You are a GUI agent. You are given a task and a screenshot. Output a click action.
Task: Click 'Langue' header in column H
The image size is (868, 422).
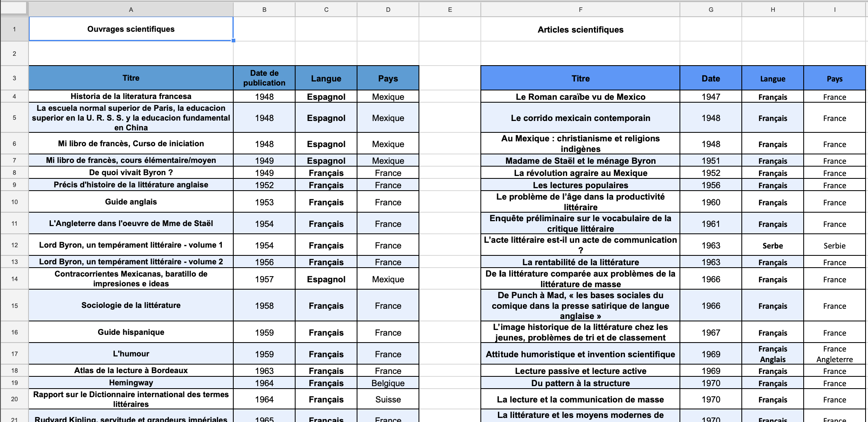[773, 78]
